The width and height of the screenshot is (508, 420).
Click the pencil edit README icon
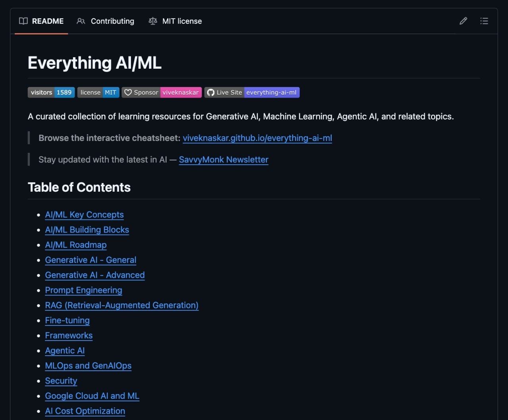(463, 21)
